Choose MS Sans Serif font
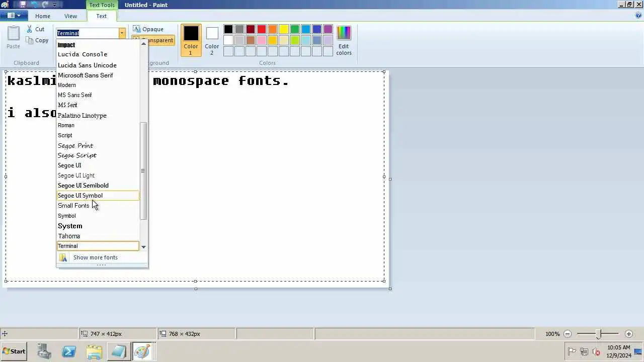 pos(98,95)
